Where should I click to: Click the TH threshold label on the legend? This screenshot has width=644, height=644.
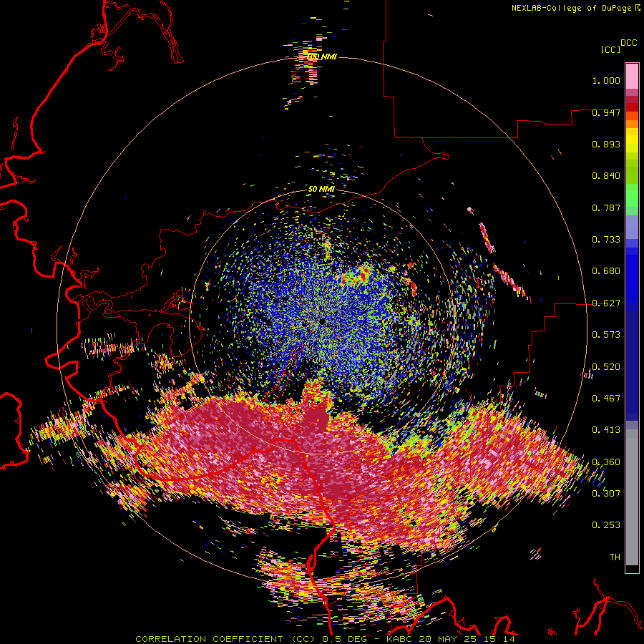point(615,557)
